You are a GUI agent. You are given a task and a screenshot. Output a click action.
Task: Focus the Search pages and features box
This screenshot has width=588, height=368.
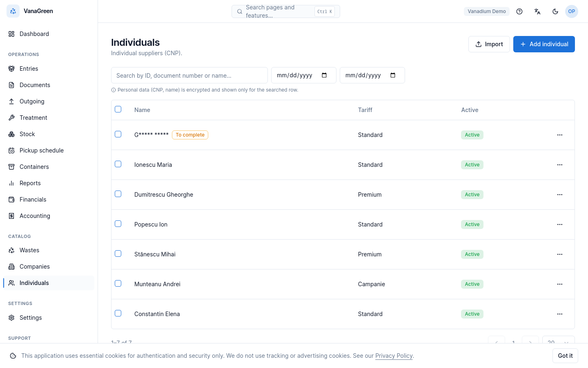pyautogui.click(x=286, y=11)
